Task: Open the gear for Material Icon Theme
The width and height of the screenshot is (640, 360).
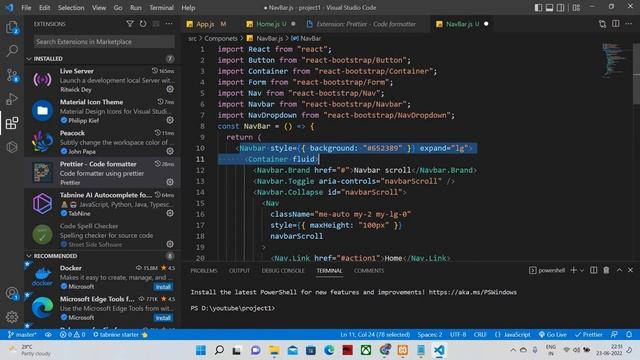Action: (170, 120)
